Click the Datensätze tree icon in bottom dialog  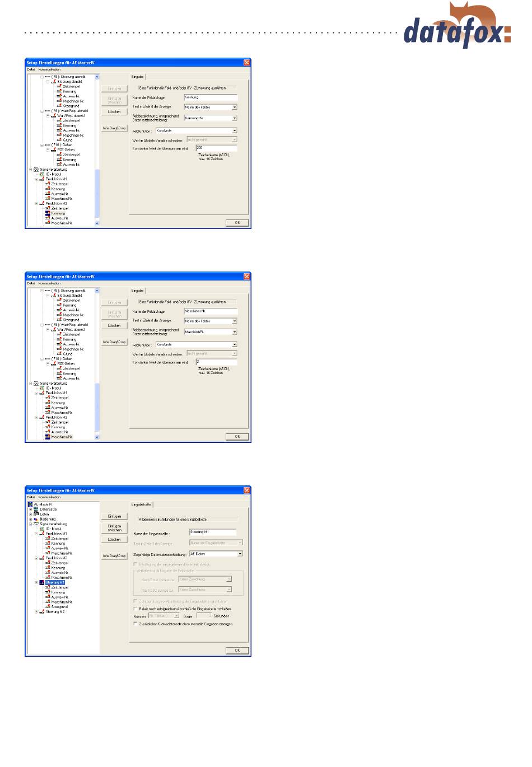tap(36, 509)
